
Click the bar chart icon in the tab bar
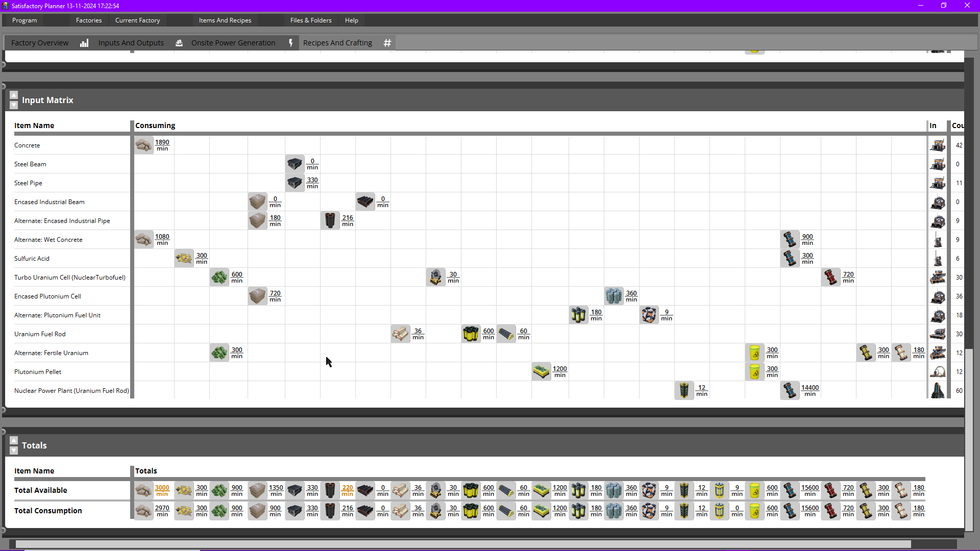pyautogui.click(x=84, y=43)
